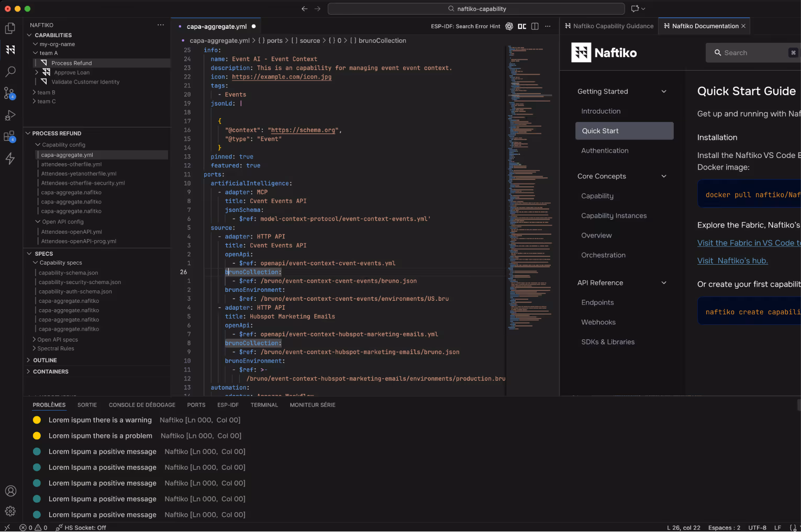Open the ESP-IDF panel tab
This screenshot has height=532, width=801.
tap(228, 405)
